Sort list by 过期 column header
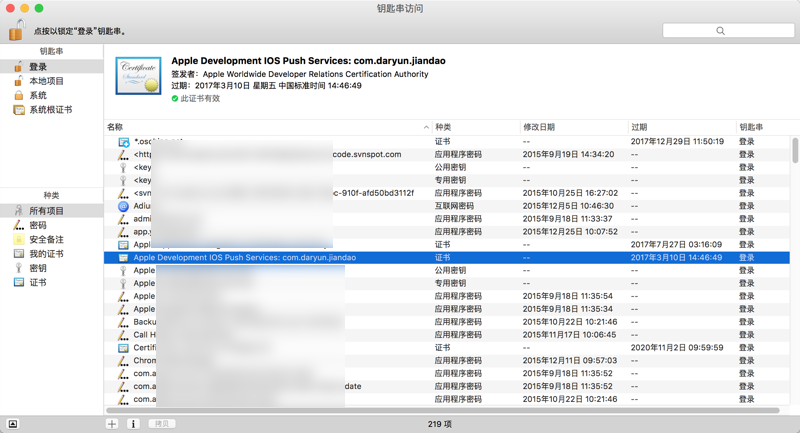The height and width of the screenshot is (433, 800). [x=682, y=127]
